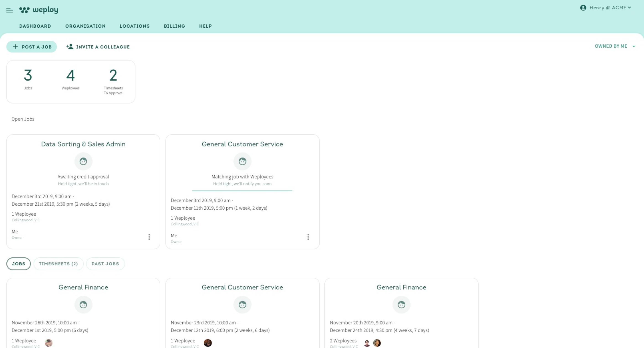Image resolution: width=644 pixels, height=348 pixels.
Task: Open the Data Sorting & Sales Admin job title
Action: coord(83,144)
